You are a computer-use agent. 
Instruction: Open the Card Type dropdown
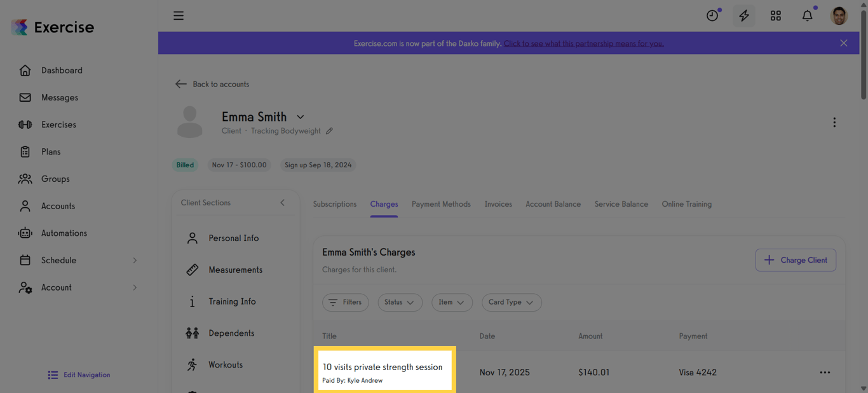(512, 302)
